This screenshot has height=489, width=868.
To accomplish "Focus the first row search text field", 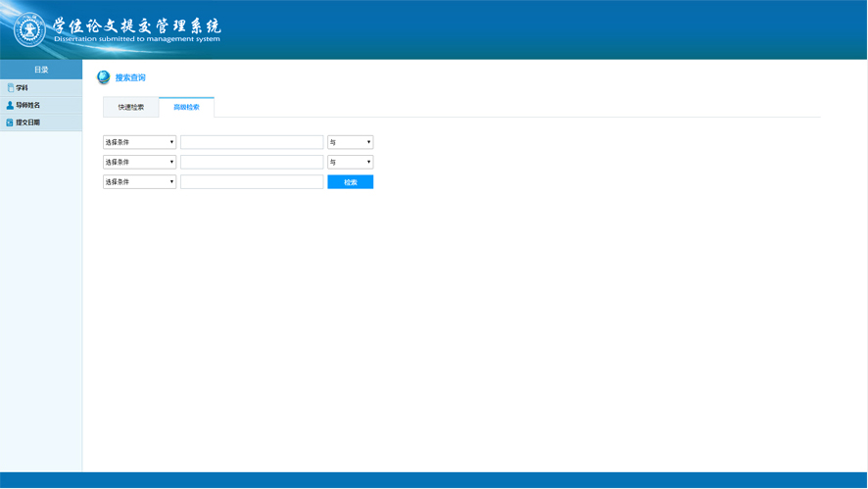I will 252,142.
